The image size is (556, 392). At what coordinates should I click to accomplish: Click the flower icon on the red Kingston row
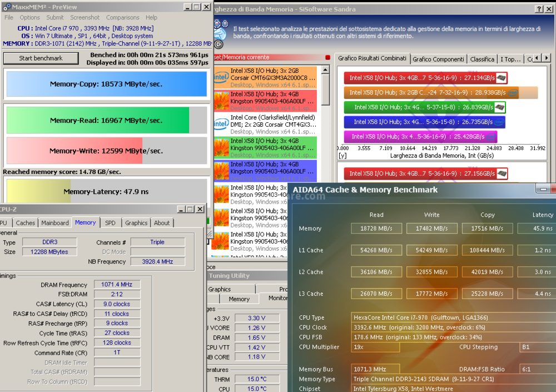[221, 101]
